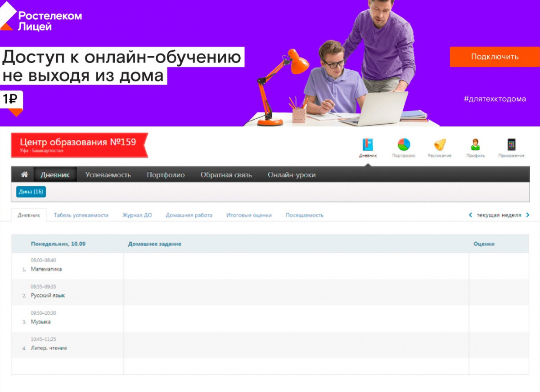Click the 08:00–08:40 lesson time
This screenshot has width=540, height=392.
pyautogui.click(x=43, y=260)
